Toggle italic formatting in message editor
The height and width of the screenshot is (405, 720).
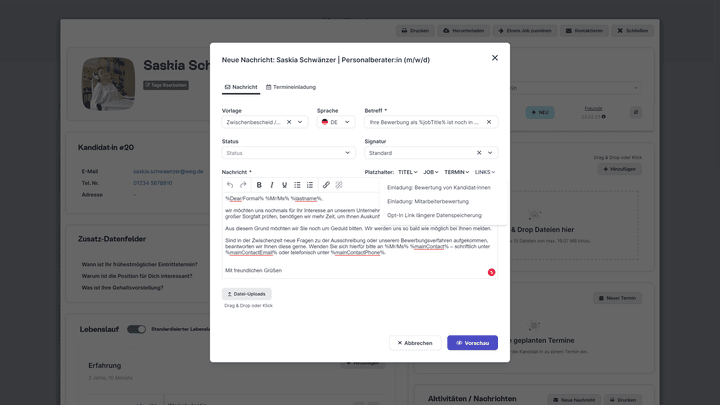click(272, 185)
